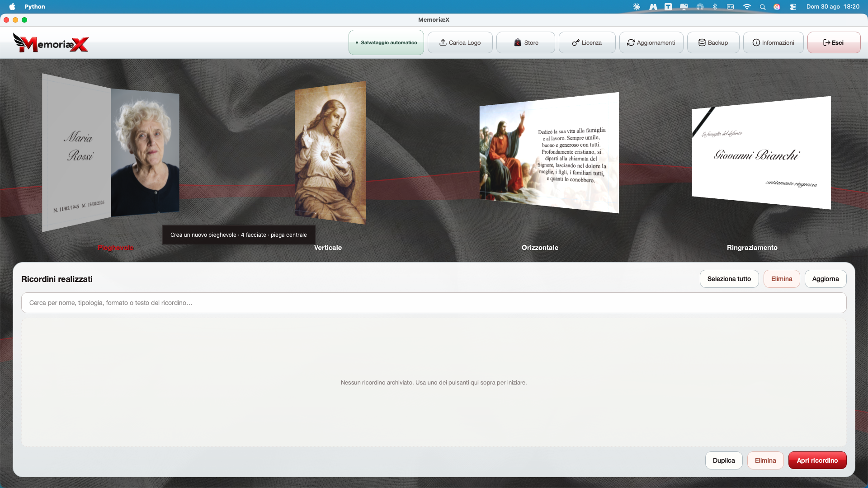Select the Pieghevole format label
The width and height of the screenshot is (868, 488).
pyautogui.click(x=116, y=248)
